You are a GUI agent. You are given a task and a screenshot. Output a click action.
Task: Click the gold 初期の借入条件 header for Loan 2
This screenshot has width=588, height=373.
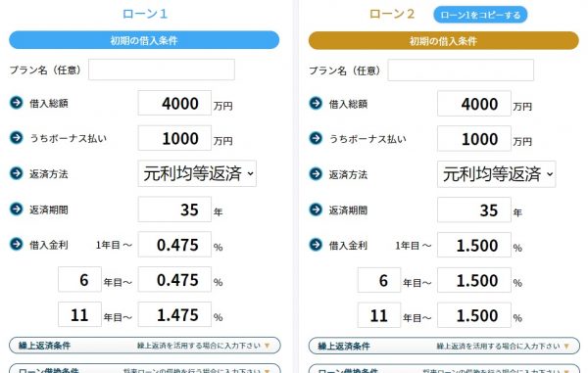coord(444,41)
